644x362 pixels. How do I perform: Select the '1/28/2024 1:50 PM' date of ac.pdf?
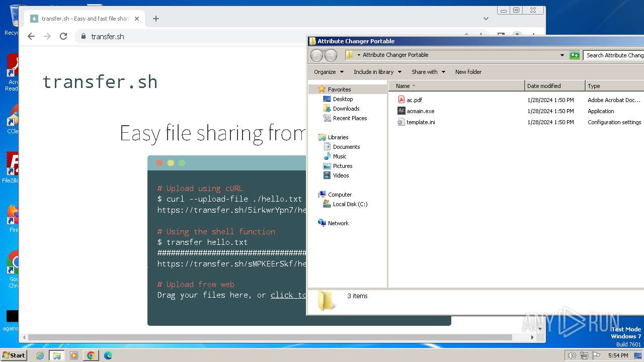(x=550, y=100)
